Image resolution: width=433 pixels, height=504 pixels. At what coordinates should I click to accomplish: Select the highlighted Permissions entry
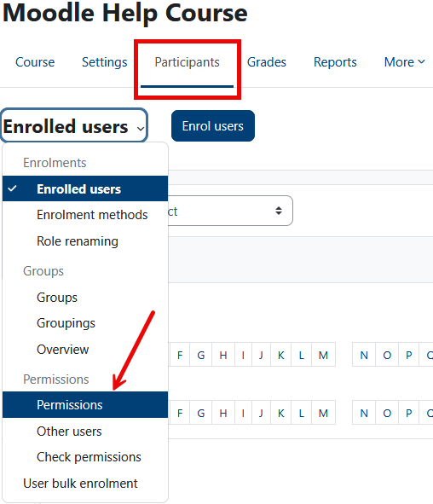tap(85, 405)
